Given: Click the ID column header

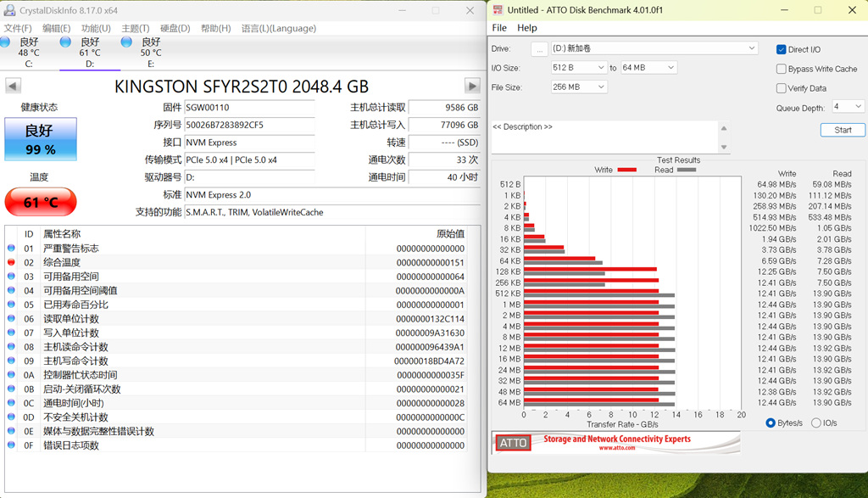Looking at the screenshot, I should [x=29, y=234].
